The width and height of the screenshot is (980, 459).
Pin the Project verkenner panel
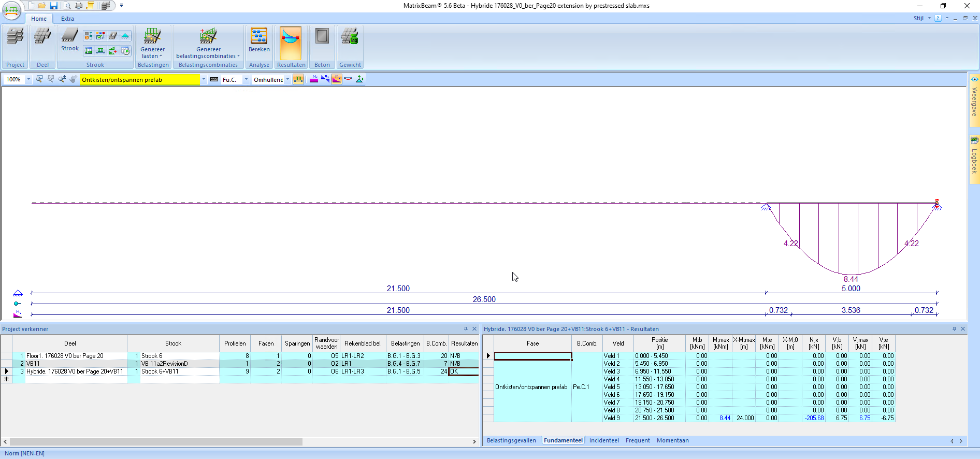pos(466,329)
